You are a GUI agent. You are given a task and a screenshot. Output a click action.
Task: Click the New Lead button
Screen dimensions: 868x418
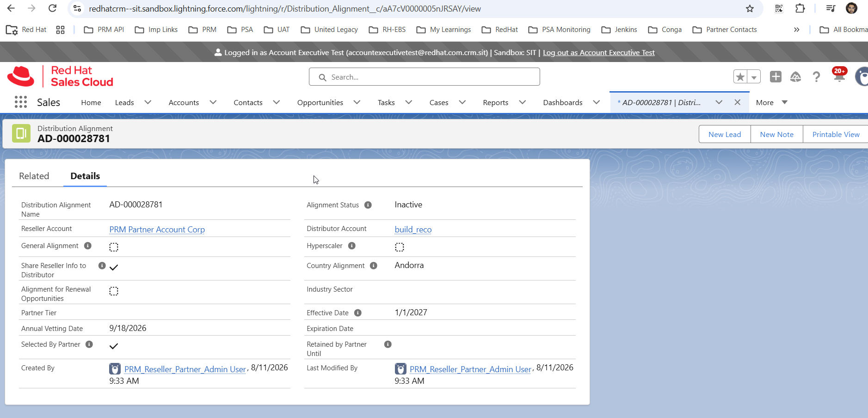(725, 134)
